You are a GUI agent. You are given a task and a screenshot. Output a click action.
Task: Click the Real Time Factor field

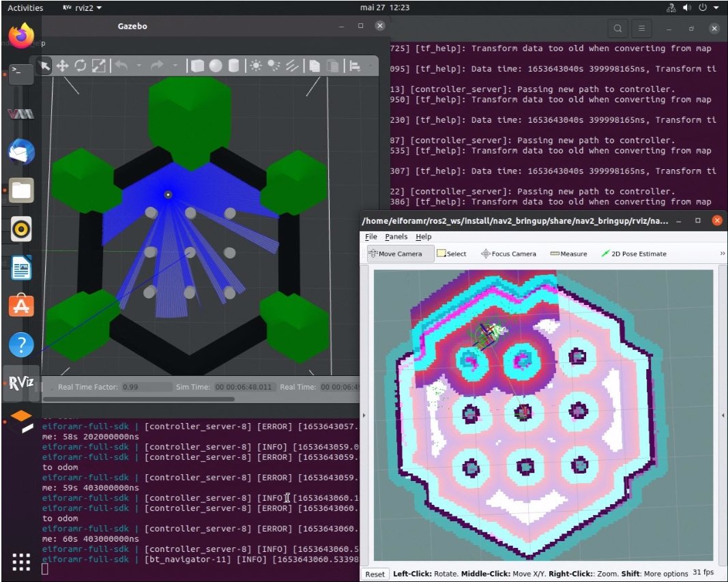pos(146,387)
